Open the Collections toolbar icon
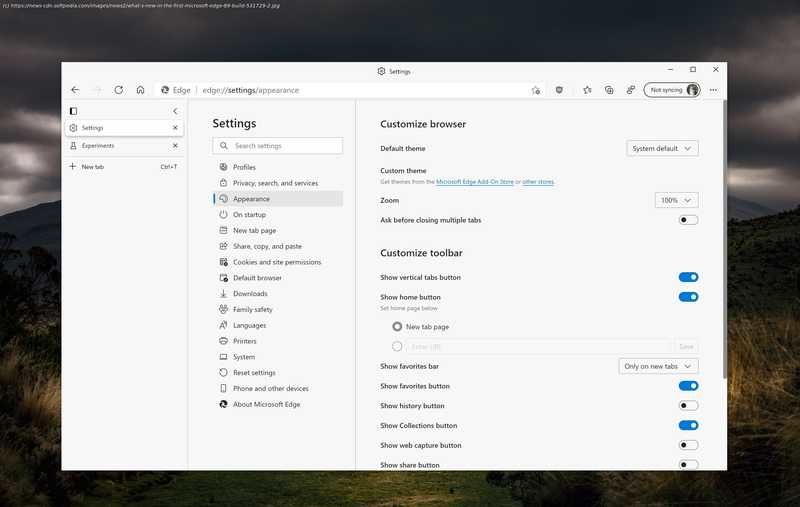The width and height of the screenshot is (800, 507). click(609, 90)
